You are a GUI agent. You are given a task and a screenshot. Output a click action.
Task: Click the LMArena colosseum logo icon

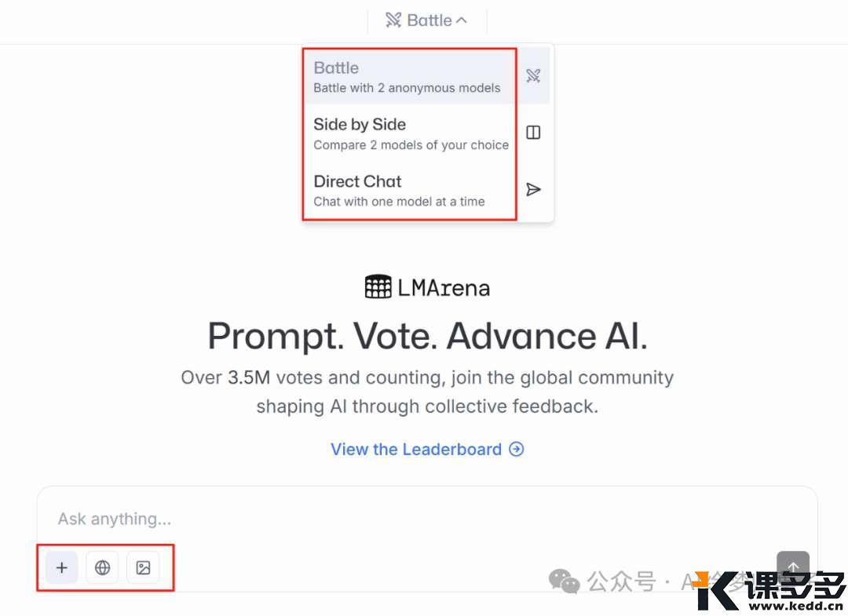tap(378, 287)
